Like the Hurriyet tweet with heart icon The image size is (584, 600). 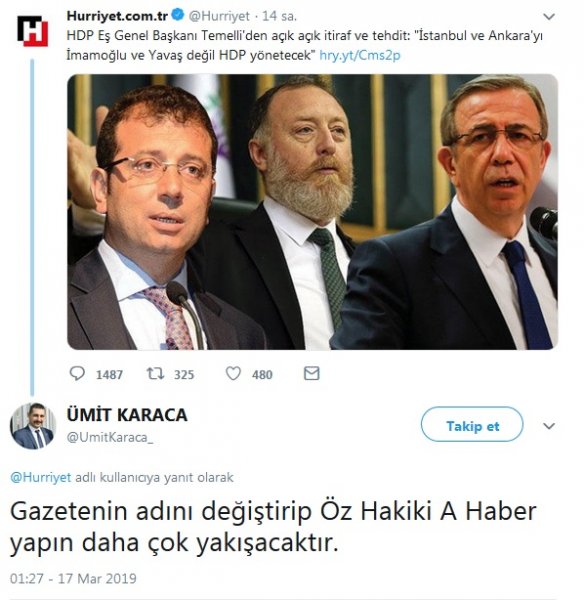[x=233, y=373]
